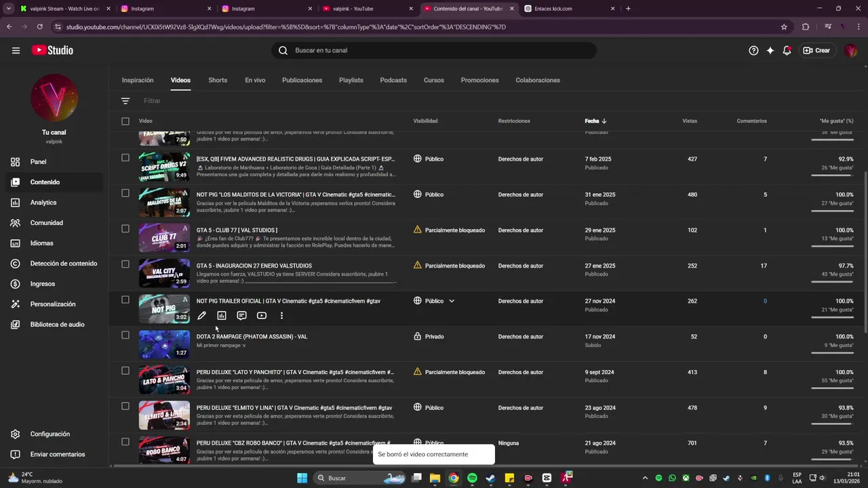Check the DOTA 2 RAMPAGE video
The height and width of the screenshot is (488, 868).
tap(125, 335)
